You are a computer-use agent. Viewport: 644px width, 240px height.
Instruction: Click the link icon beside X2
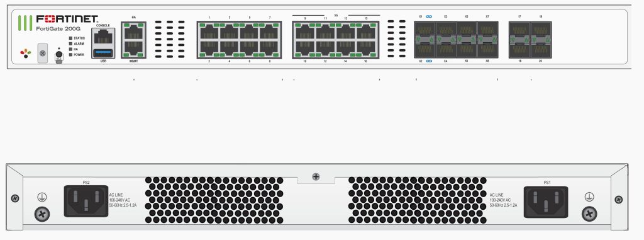(x=429, y=61)
